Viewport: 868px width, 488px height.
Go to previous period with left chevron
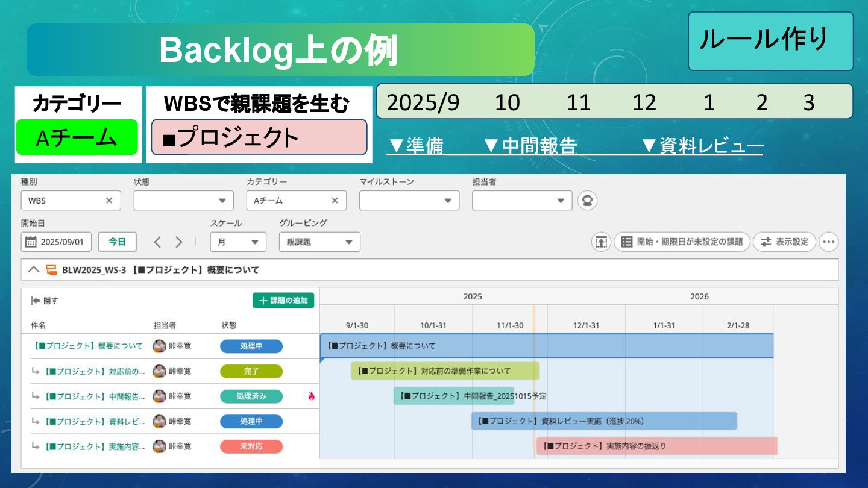[157, 242]
